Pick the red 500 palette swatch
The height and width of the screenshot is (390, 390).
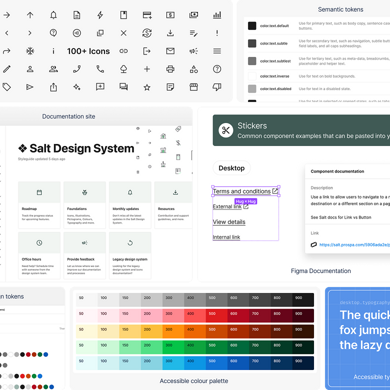(217, 316)
